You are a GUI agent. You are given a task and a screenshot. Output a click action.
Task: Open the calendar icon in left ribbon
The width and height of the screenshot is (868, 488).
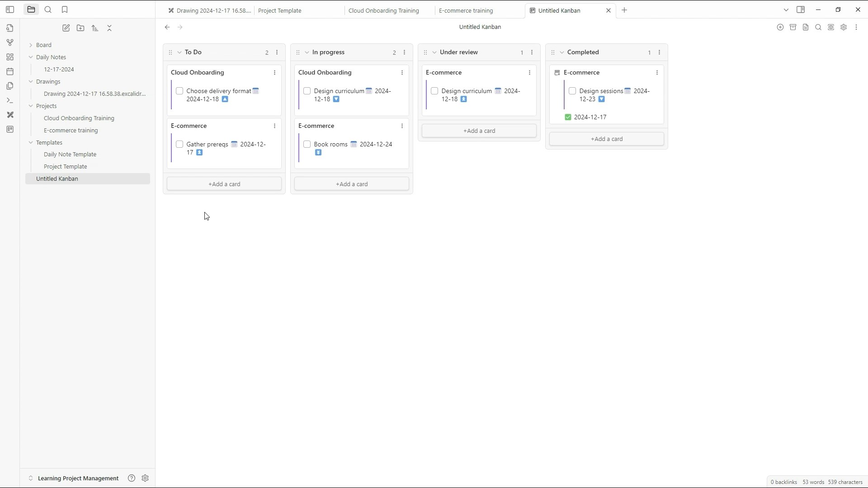[x=10, y=71]
